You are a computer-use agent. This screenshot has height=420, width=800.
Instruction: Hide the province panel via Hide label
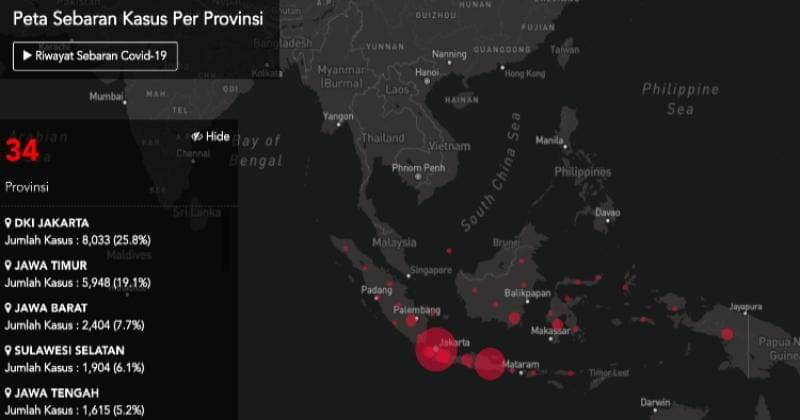click(218, 136)
